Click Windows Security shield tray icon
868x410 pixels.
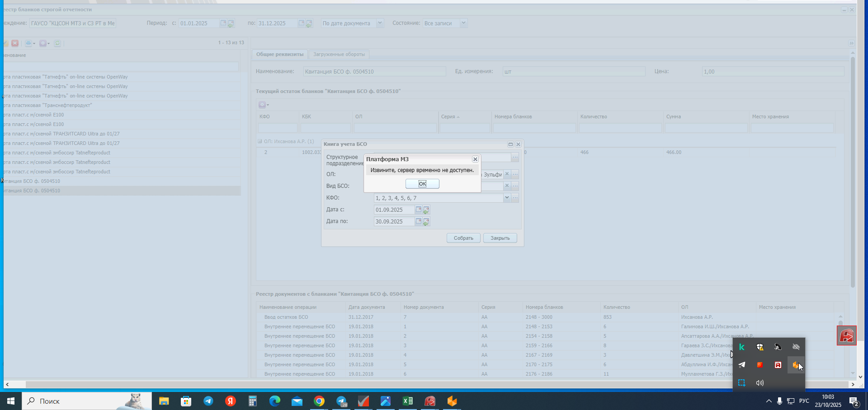pos(760,347)
